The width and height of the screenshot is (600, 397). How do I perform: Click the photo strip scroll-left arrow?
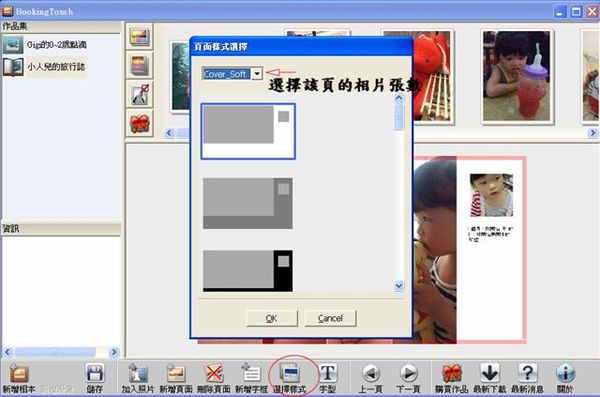pyautogui.click(x=170, y=133)
